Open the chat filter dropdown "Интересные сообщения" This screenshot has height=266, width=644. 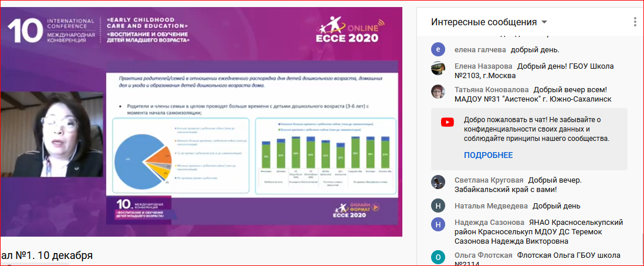pos(489,22)
